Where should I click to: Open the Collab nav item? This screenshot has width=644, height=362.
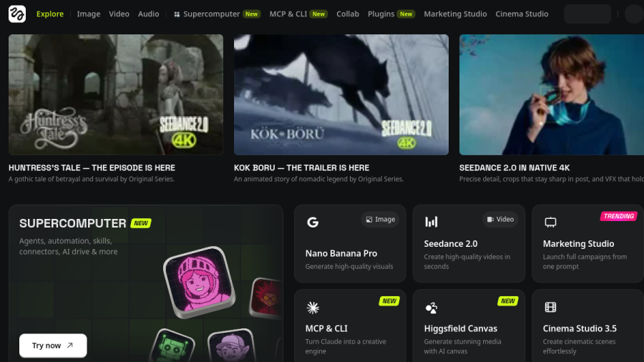[x=348, y=14]
